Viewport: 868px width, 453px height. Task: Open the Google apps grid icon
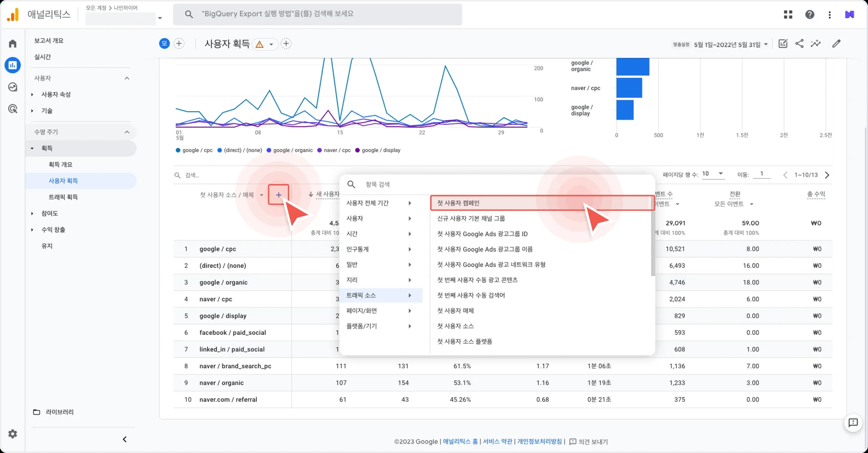(788, 14)
